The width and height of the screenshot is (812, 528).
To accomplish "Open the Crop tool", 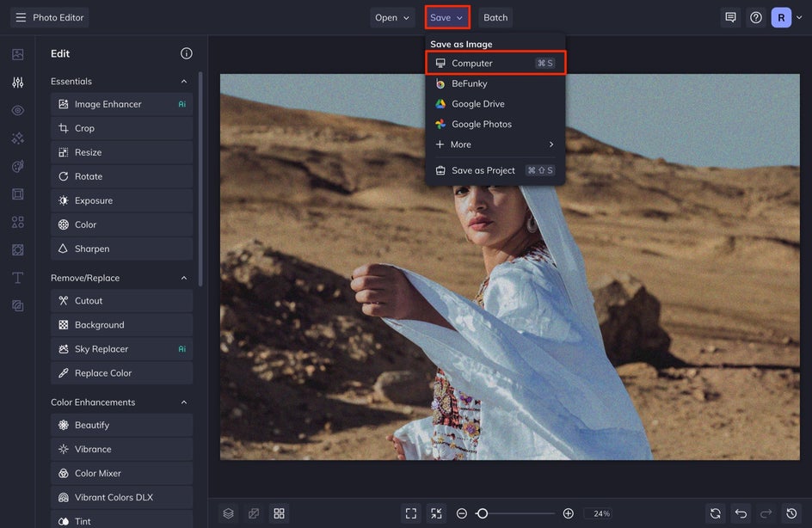I will 121,128.
